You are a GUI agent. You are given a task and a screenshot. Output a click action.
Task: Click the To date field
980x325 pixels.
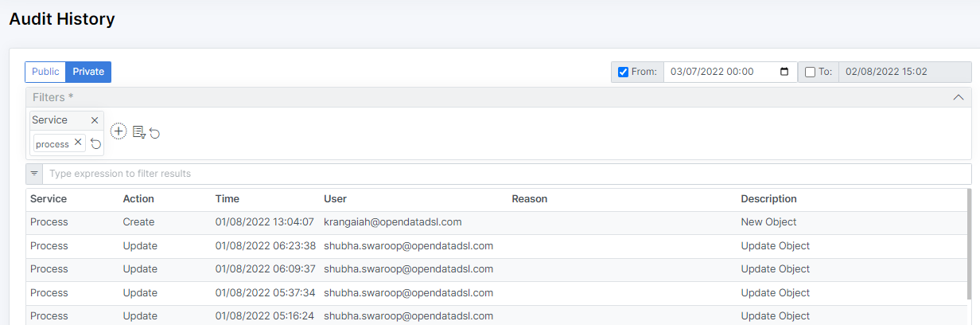click(x=904, y=72)
